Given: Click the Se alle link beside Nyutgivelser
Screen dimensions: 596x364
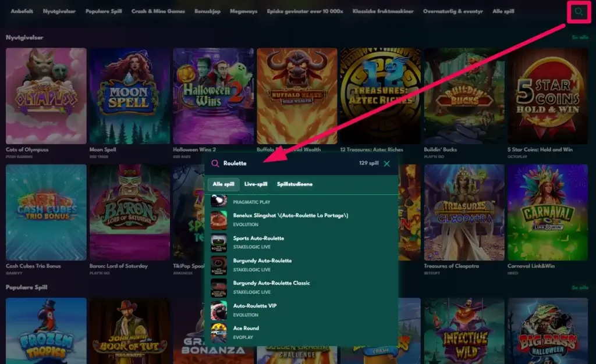Looking at the screenshot, I should click(580, 37).
